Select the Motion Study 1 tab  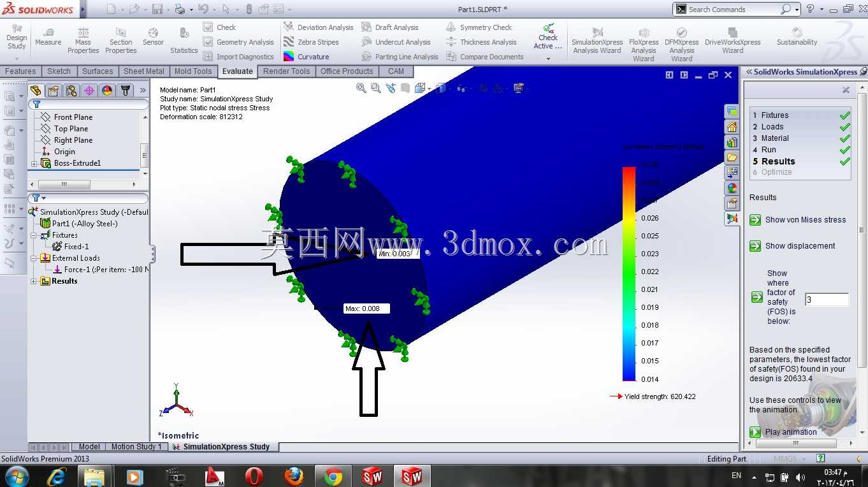click(x=136, y=447)
